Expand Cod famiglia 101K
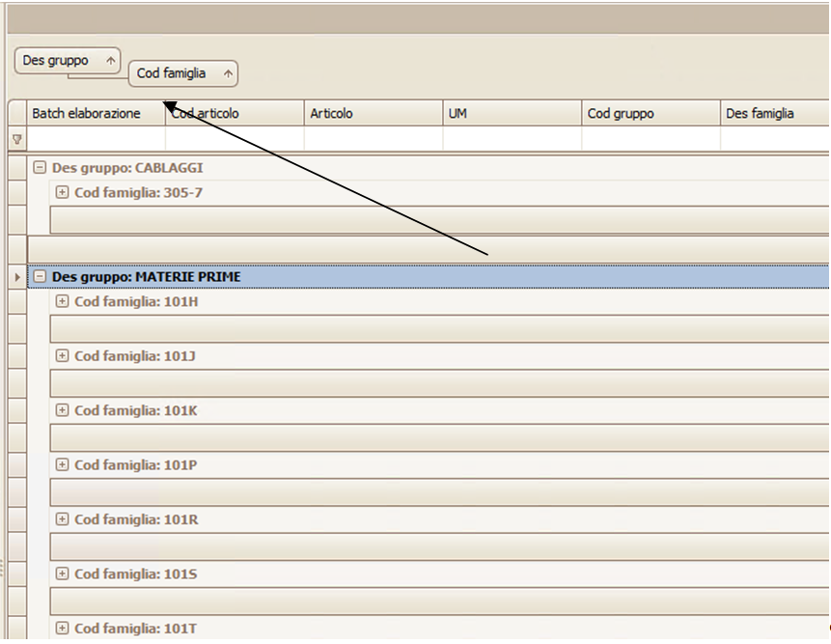Viewport: 831px width, 644px height. [x=63, y=410]
